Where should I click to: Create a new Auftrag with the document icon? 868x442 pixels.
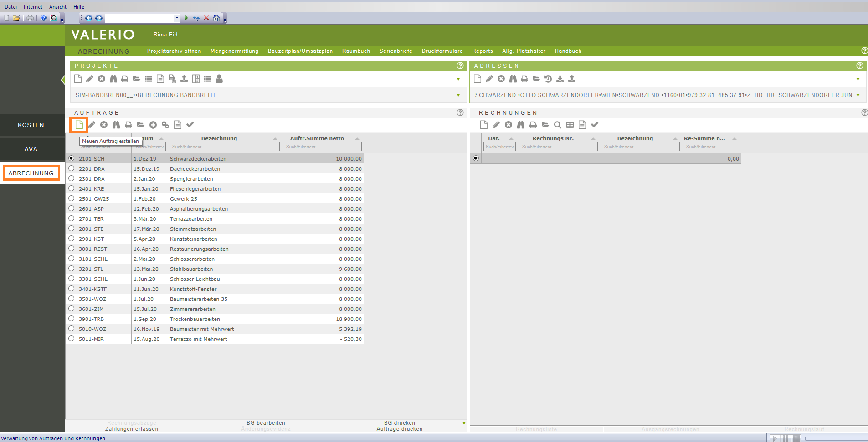[x=79, y=125]
